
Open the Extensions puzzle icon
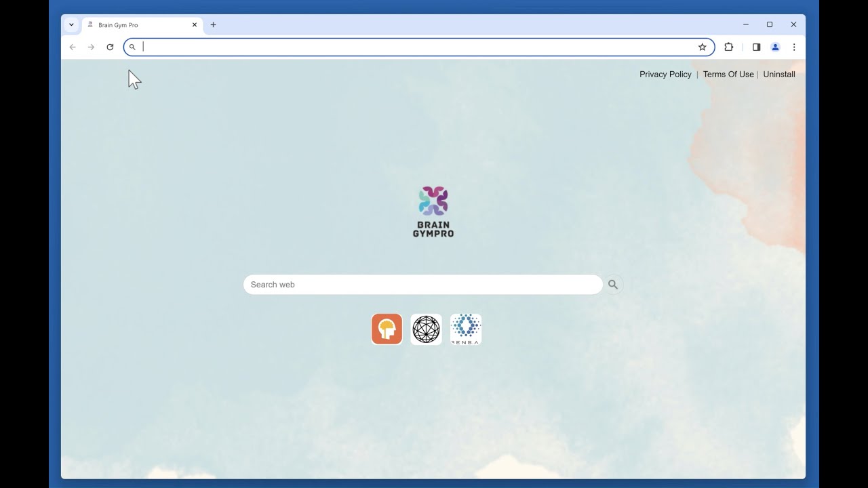[729, 47]
